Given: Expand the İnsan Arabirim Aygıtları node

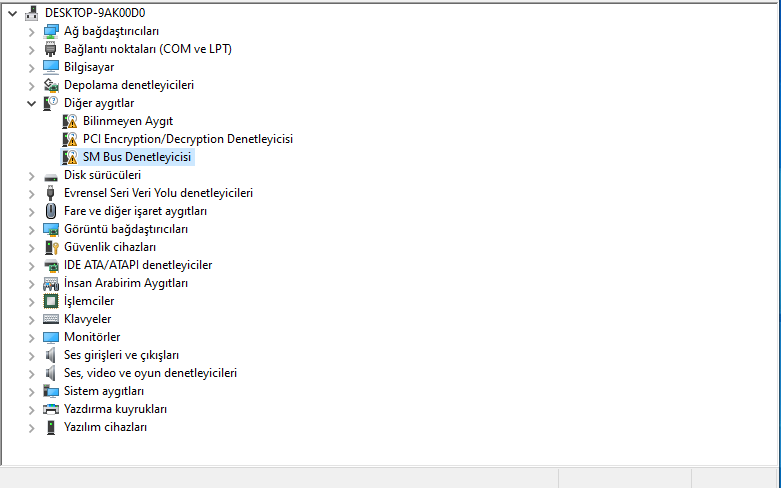Looking at the screenshot, I should click(31, 284).
